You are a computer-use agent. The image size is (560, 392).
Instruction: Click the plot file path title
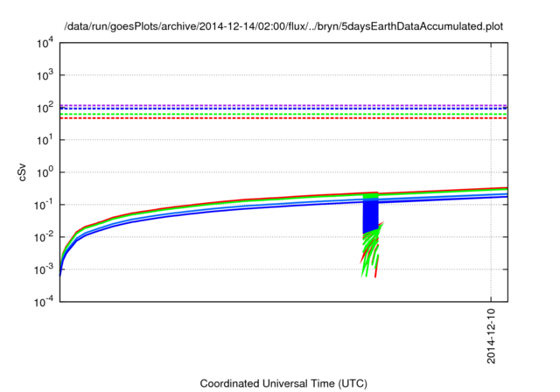(283, 26)
